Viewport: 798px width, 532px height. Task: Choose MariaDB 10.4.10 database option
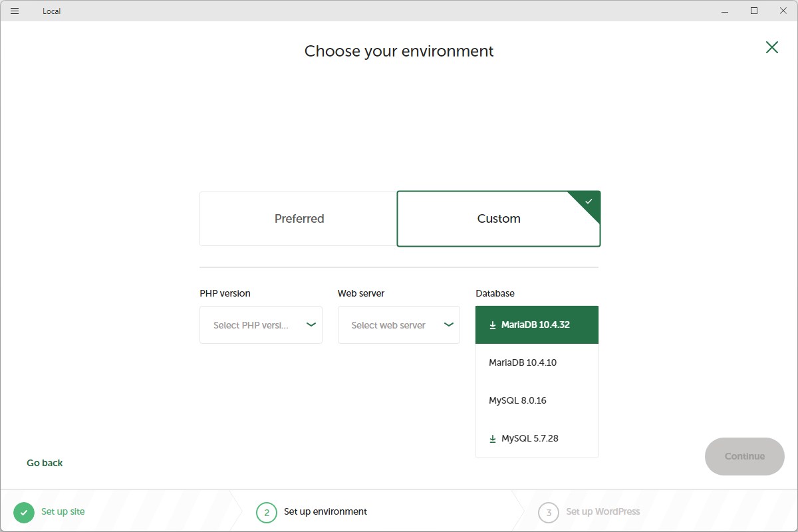(x=537, y=362)
